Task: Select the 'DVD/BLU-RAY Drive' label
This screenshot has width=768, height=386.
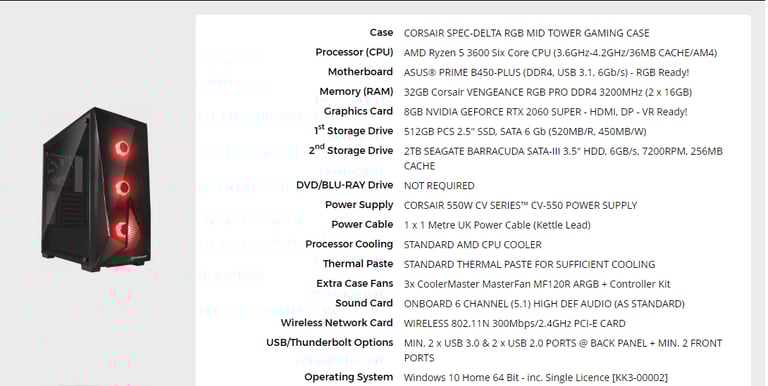Action: click(x=344, y=185)
